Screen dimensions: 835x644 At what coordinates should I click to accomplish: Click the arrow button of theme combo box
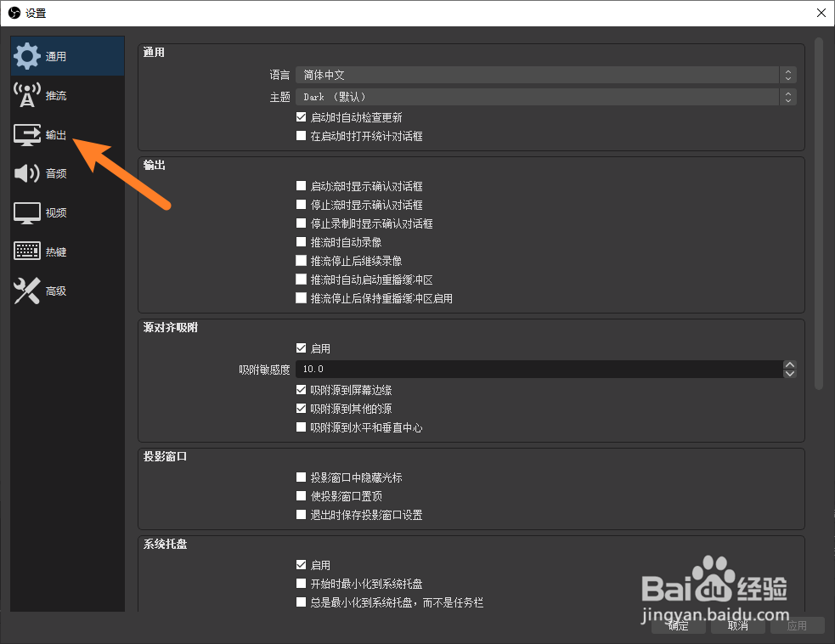point(788,97)
